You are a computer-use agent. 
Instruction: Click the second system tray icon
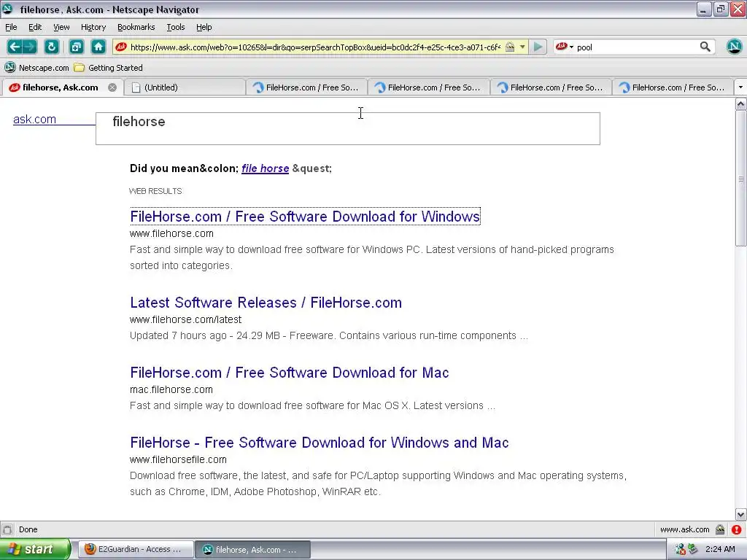692,549
